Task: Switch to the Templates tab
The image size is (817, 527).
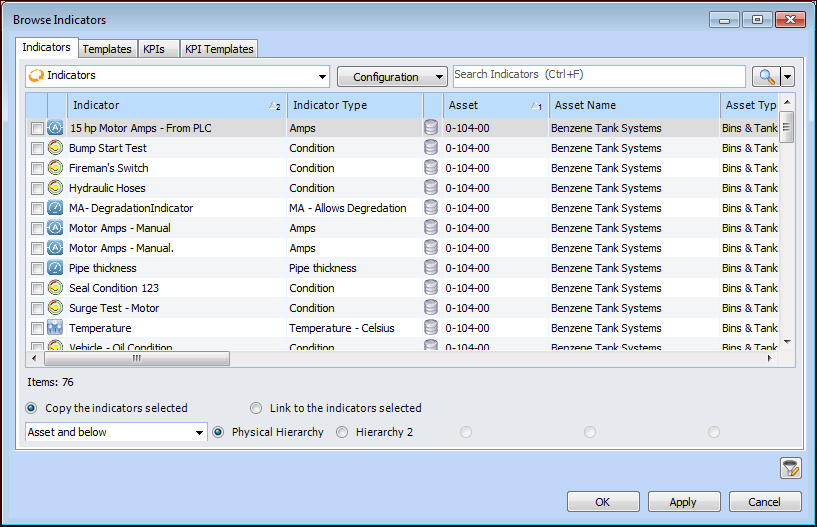Action: (x=107, y=49)
